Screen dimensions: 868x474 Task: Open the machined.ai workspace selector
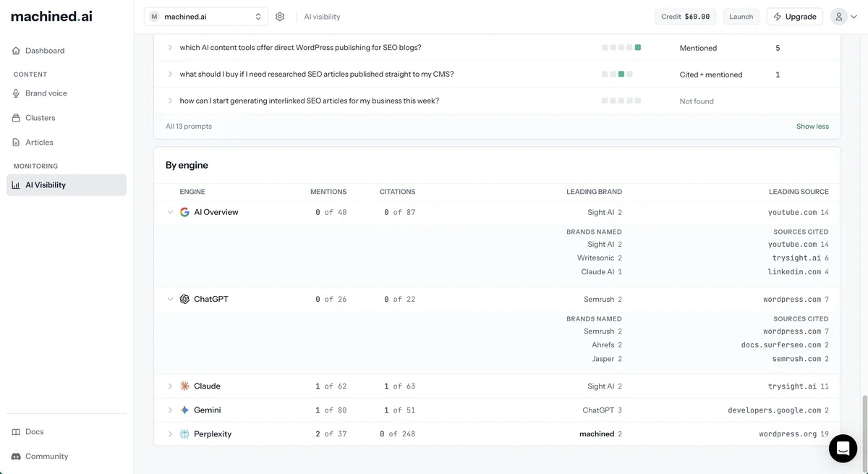205,17
